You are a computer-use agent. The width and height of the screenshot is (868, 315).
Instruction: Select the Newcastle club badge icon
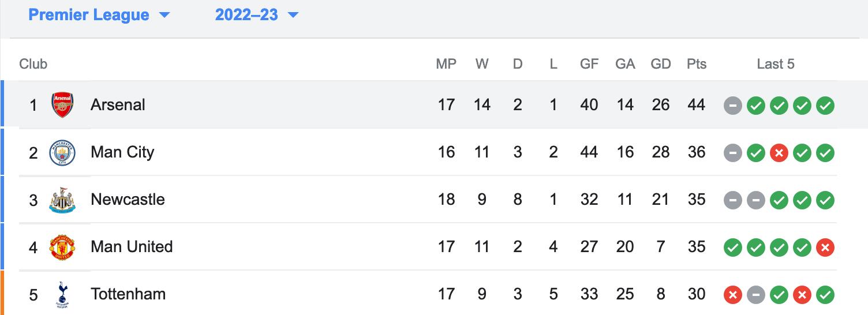[62, 200]
